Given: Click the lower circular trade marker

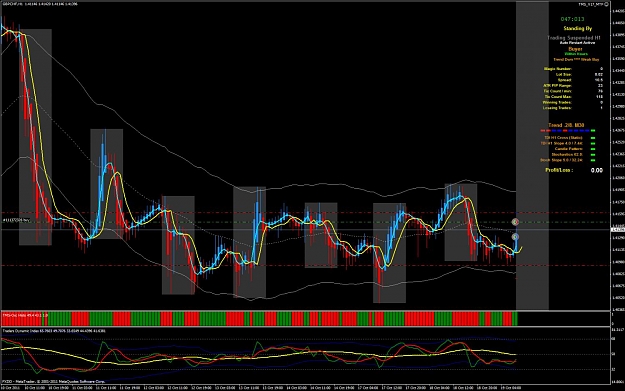Looking at the screenshot, I should coord(515,237).
